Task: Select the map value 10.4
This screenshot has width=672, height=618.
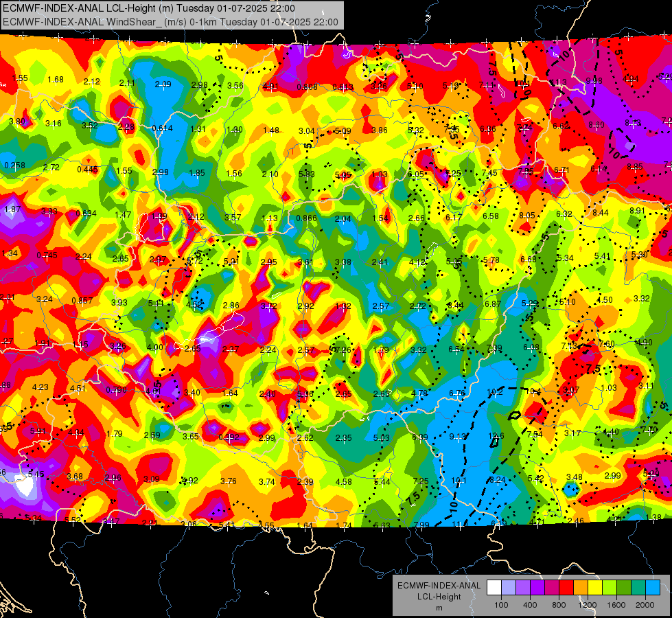Action: point(533,391)
